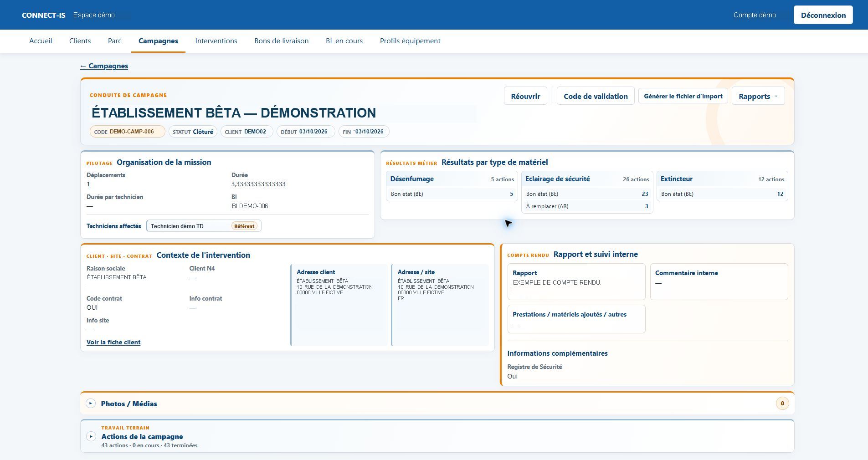Open Profils équipement tab
The width and height of the screenshot is (868, 460).
(x=410, y=41)
